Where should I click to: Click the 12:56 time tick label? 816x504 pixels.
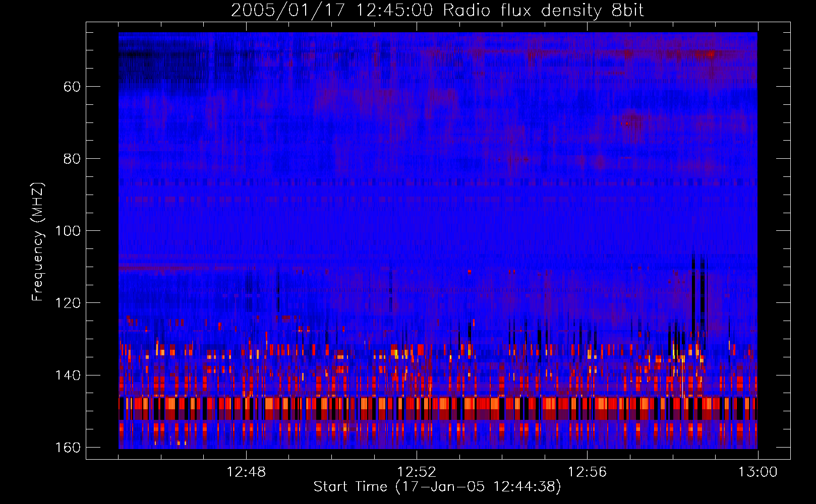[587, 472]
